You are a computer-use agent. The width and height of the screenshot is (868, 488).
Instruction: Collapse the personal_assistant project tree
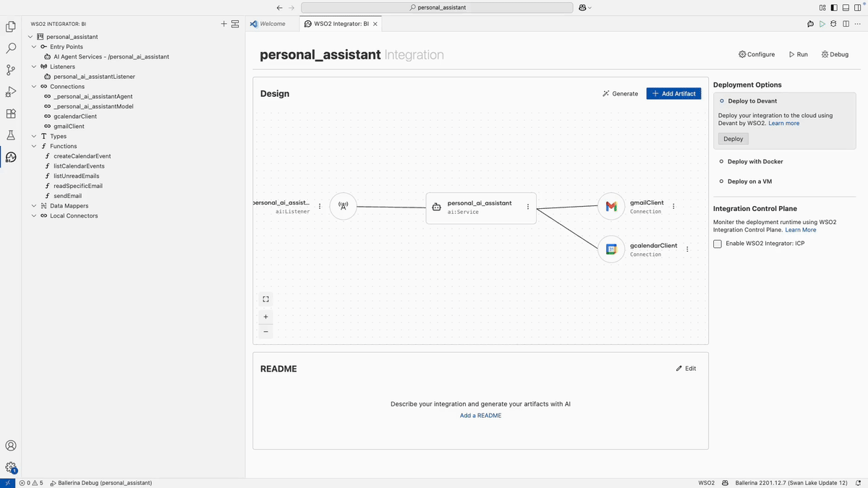pos(30,37)
